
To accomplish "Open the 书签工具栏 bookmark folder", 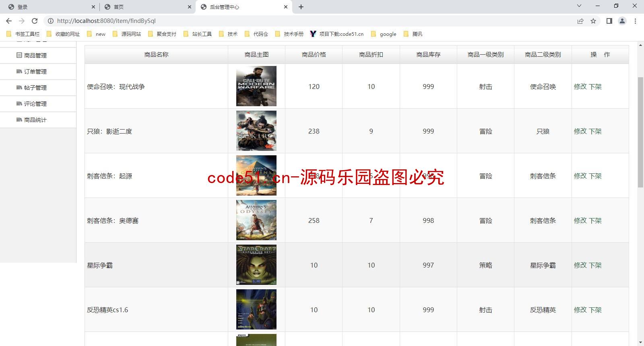I will click(x=23, y=34).
